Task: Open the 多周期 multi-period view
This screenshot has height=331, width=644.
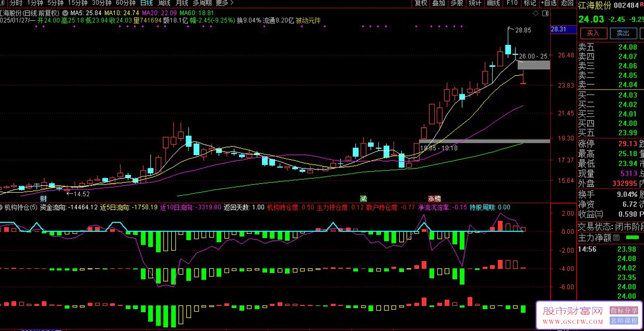Action: coord(203,3)
